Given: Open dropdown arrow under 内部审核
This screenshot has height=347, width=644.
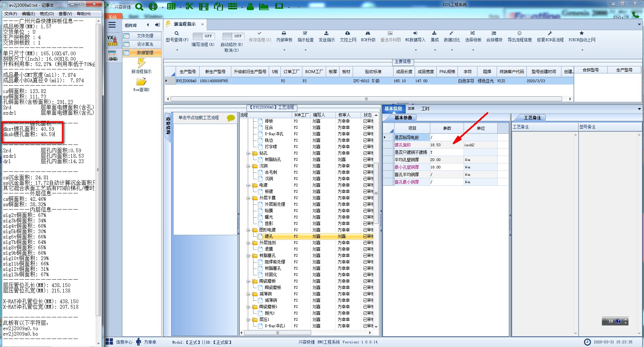Looking at the screenshot, I should point(284,50).
